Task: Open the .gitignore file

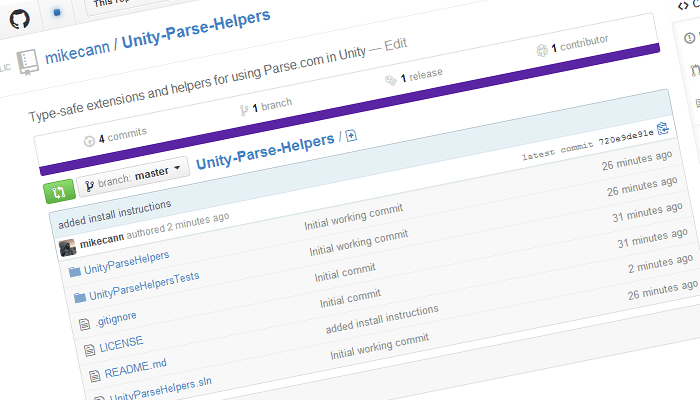Action: coord(116,318)
